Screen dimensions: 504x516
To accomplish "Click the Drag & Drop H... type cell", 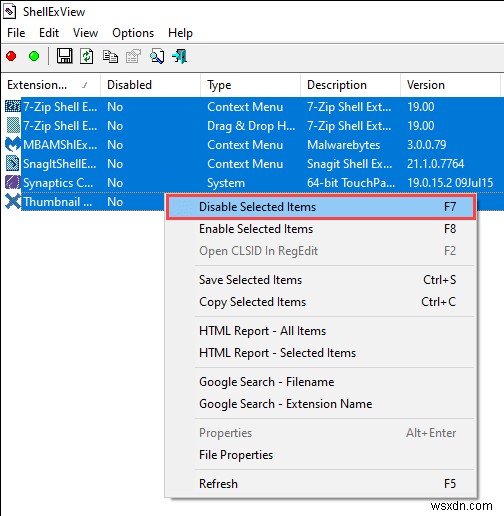I will tap(251, 126).
